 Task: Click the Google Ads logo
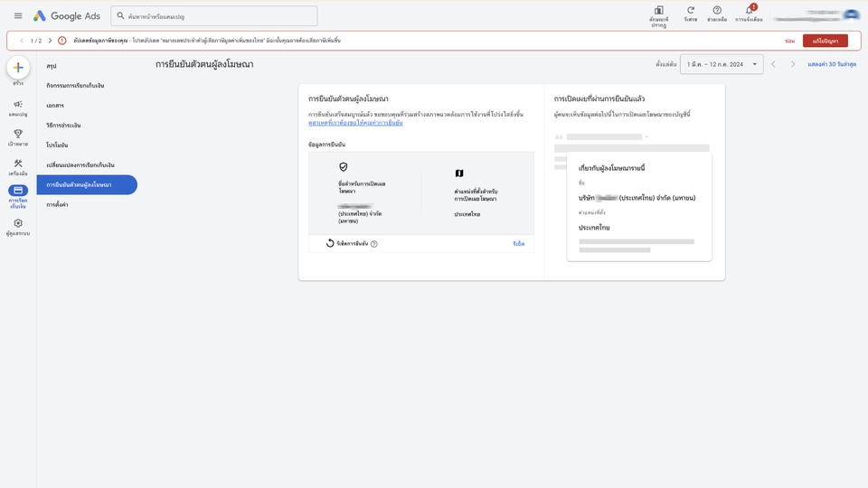tap(67, 16)
